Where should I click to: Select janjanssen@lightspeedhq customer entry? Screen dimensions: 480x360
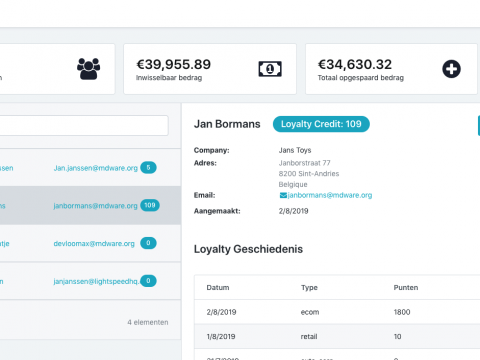[x=90, y=281]
